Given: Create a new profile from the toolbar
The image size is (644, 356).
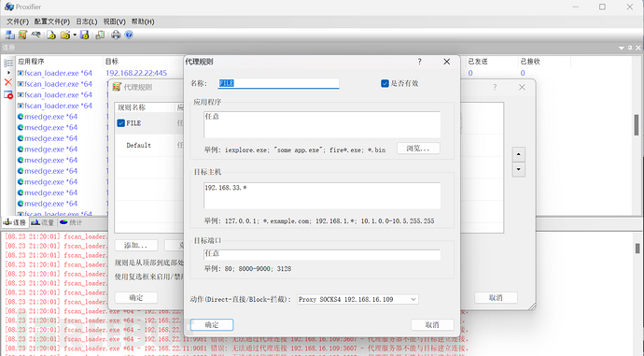Looking at the screenshot, I should (x=51, y=35).
